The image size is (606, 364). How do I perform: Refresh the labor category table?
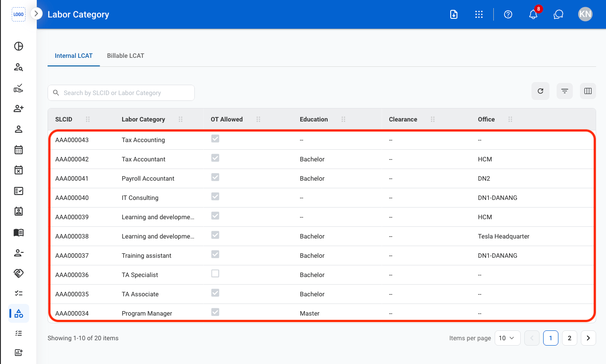540,91
